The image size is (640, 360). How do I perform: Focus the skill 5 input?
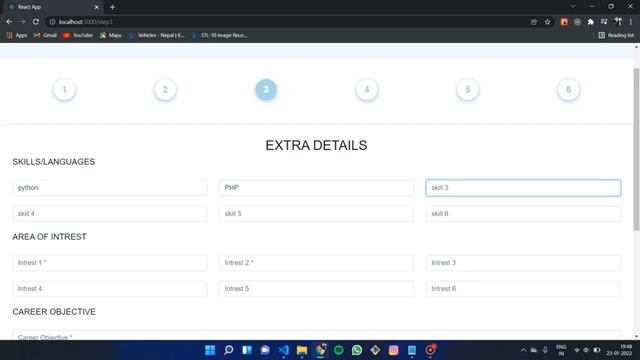coord(316,214)
